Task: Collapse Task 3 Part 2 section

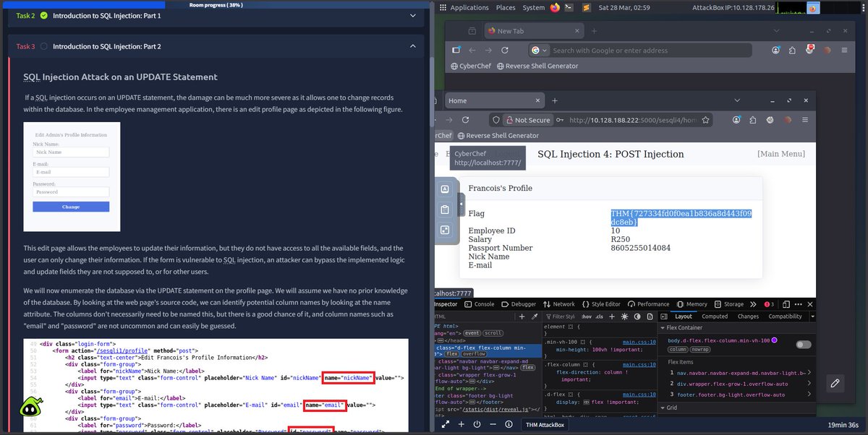Action: pyautogui.click(x=413, y=46)
